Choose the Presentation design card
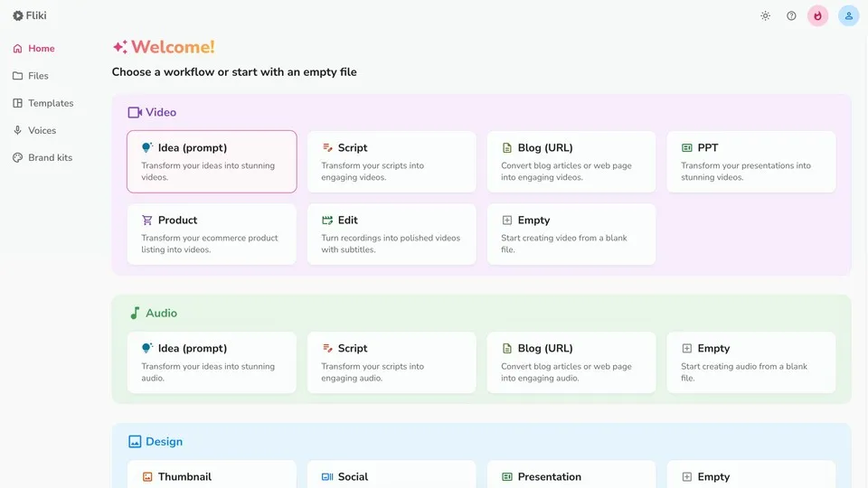This screenshot has width=868, height=488. tap(571, 474)
